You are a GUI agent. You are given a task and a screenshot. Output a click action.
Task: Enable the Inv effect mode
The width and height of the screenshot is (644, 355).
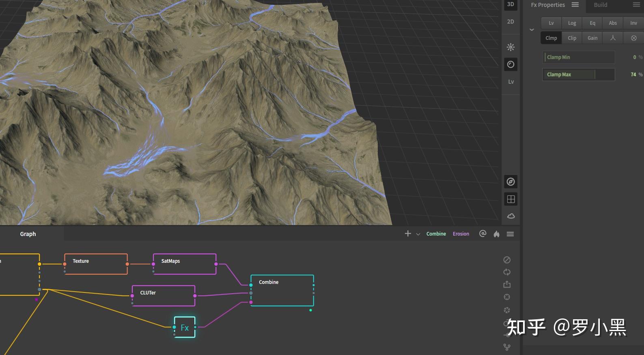click(x=633, y=23)
